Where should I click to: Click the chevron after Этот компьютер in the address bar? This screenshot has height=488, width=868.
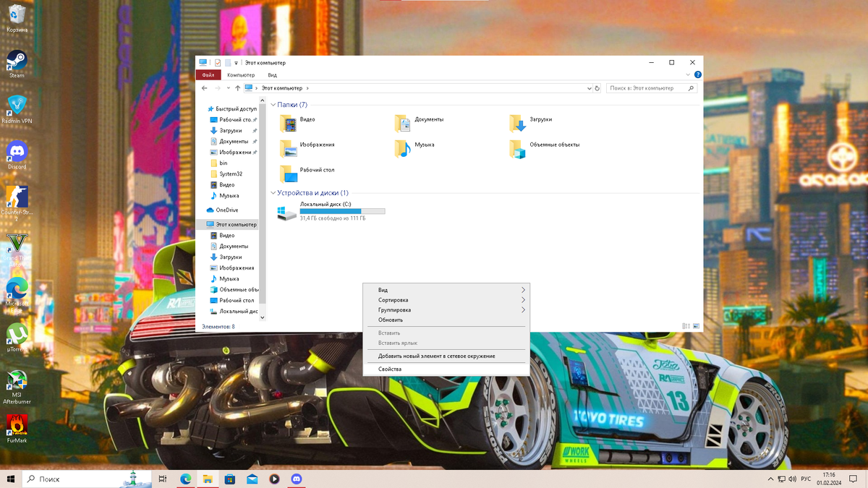pyautogui.click(x=307, y=88)
